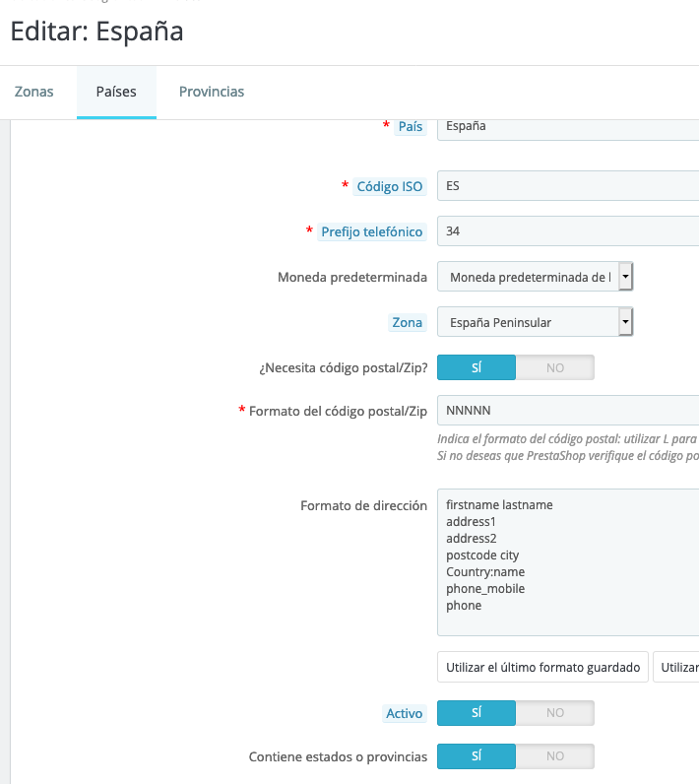Focus the Código ISO input field
This screenshot has width=699, height=784.
[568, 186]
